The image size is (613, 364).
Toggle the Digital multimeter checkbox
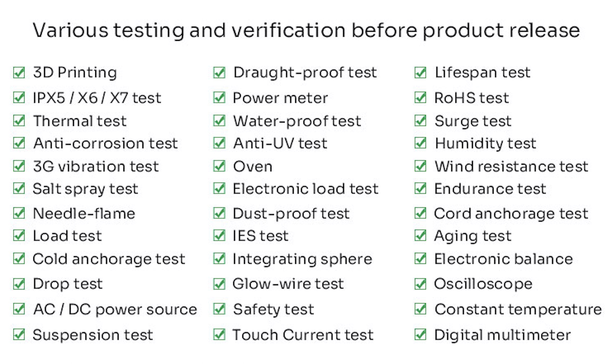tap(420, 335)
